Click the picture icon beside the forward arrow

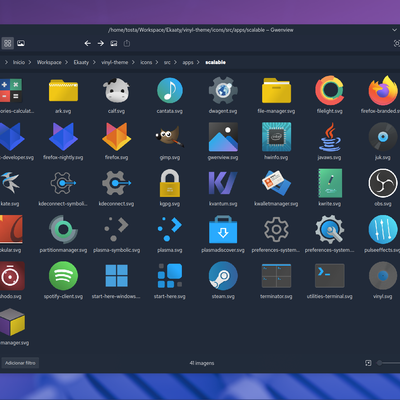coord(114,43)
